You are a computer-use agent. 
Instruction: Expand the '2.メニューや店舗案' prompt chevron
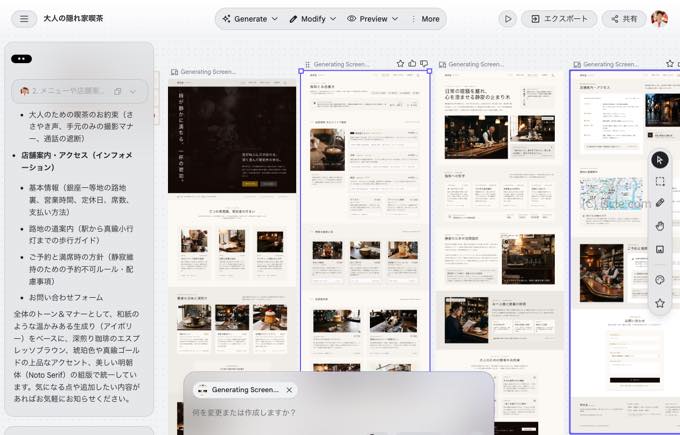[x=133, y=92]
